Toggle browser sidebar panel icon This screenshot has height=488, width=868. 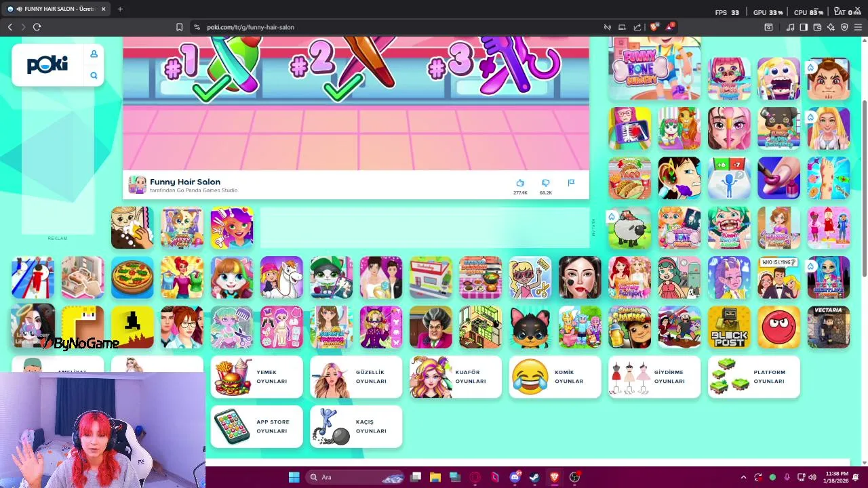coord(804,27)
